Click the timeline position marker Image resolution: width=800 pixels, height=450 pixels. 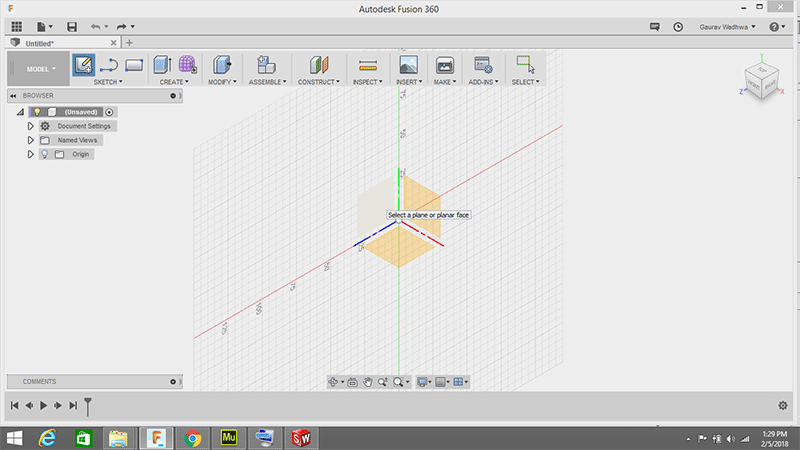point(88,407)
